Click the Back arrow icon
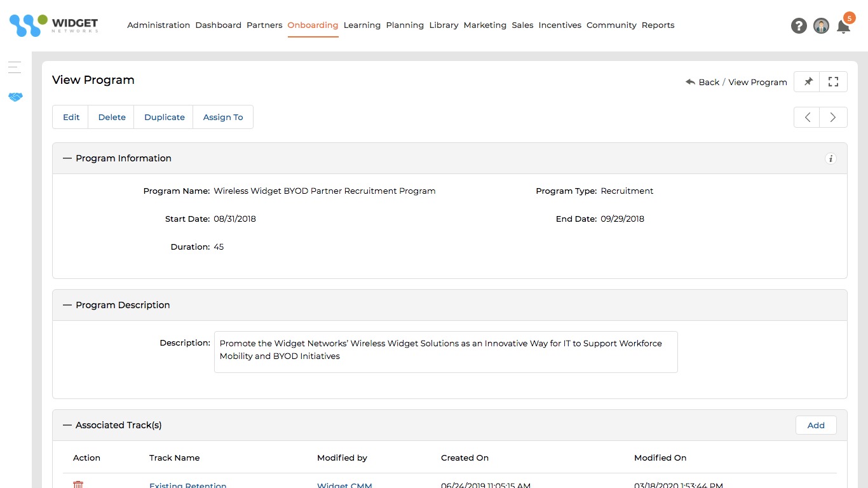The height and width of the screenshot is (488, 868). click(690, 82)
